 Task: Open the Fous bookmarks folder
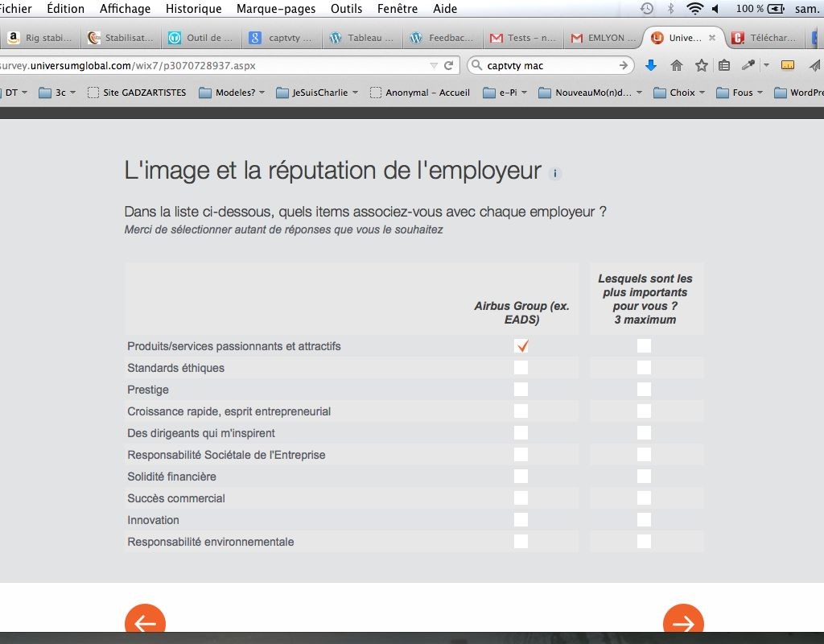point(740,93)
